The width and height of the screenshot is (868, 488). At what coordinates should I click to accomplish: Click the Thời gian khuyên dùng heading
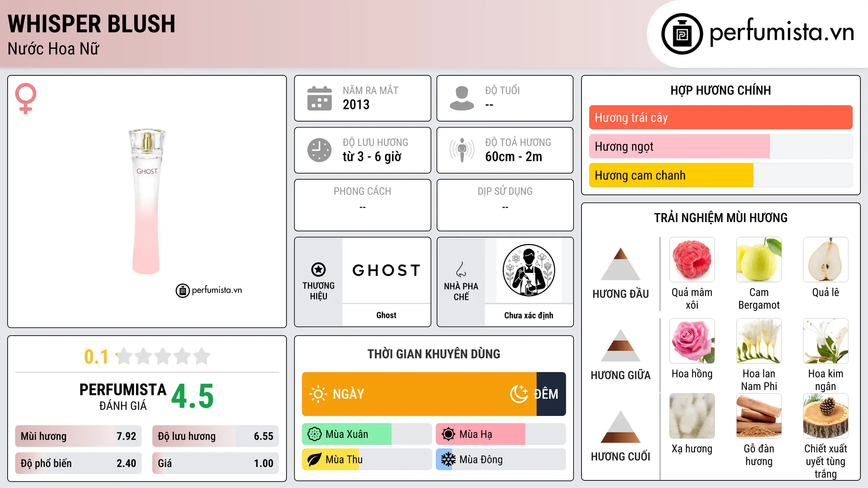click(434, 354)
